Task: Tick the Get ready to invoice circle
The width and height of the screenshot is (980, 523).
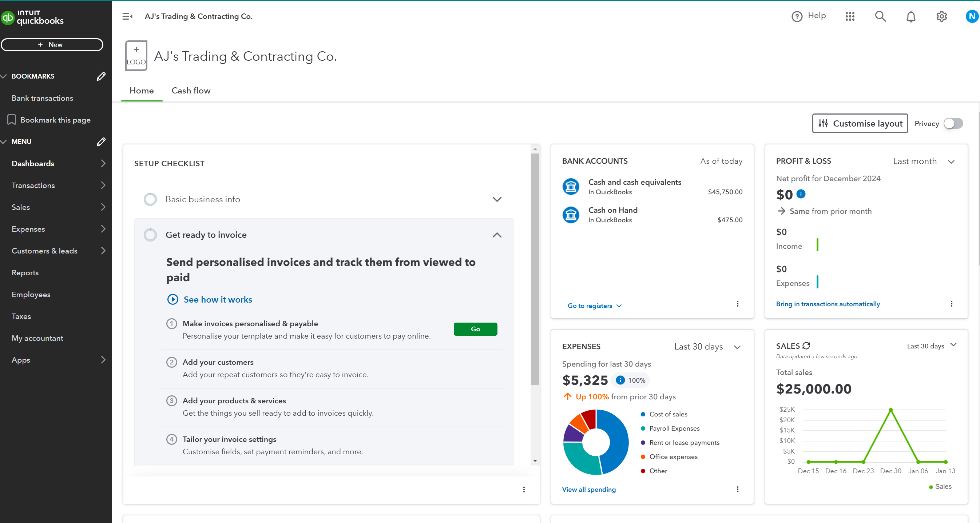Action: 150,235
